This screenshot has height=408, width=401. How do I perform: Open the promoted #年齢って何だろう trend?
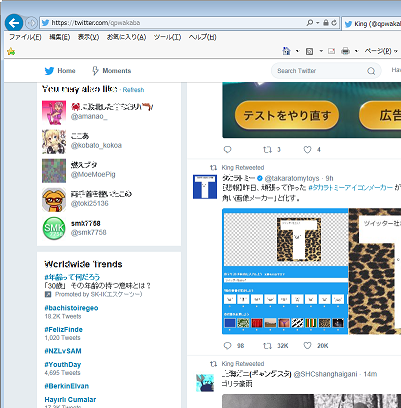tap(72, 277)
